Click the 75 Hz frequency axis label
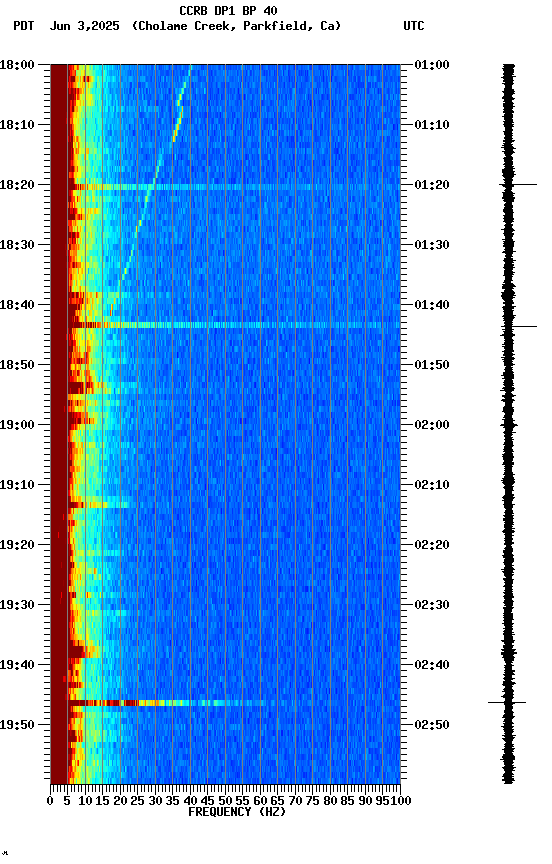 coord(313,801)
